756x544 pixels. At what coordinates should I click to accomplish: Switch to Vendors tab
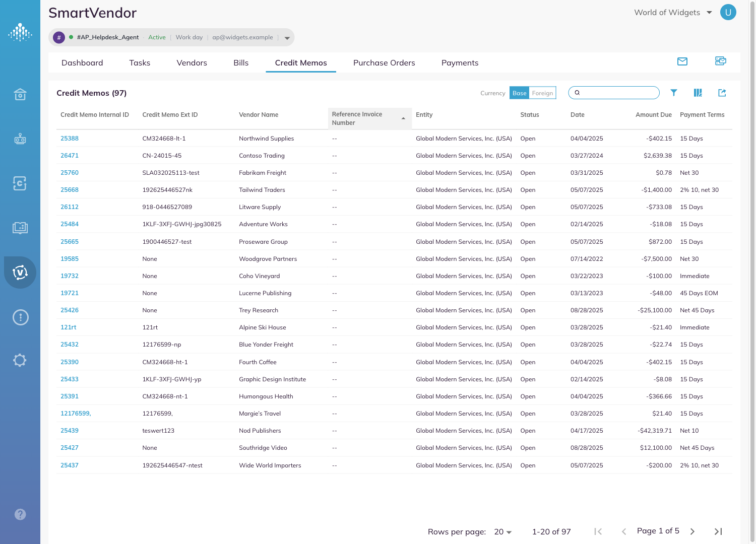pos(192,63)
